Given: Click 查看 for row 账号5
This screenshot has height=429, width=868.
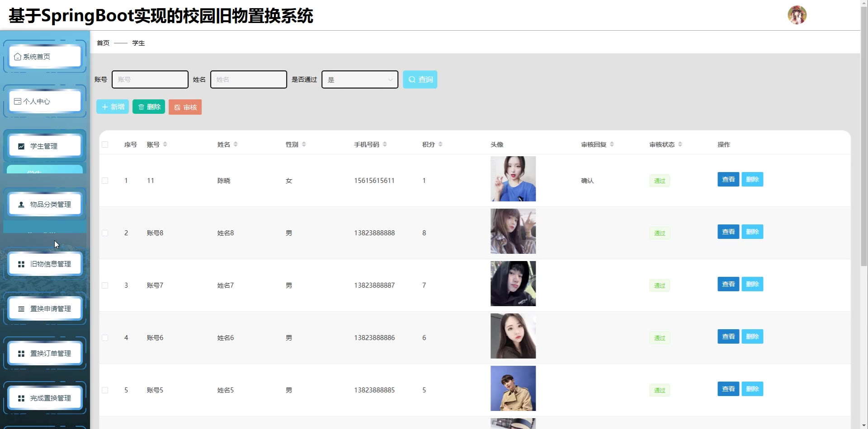Looking at the screenshot, I should pyautogui.click(x=728, y=389).
